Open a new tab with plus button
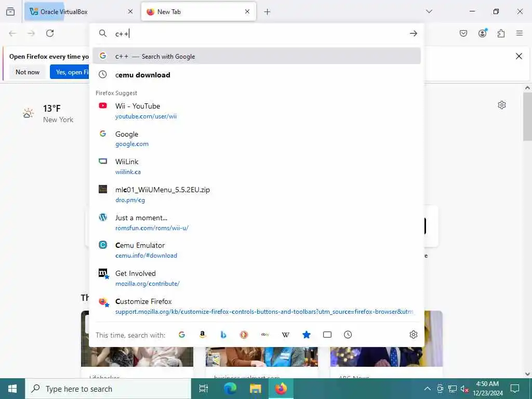The width and height of the screenshot is (532, 399). [x=268, y=12]
